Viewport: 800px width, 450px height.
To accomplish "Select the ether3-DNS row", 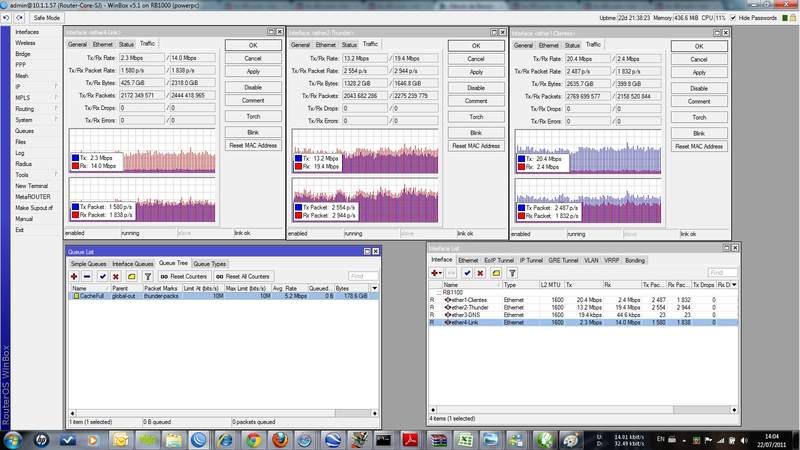I will click(584, 315).
